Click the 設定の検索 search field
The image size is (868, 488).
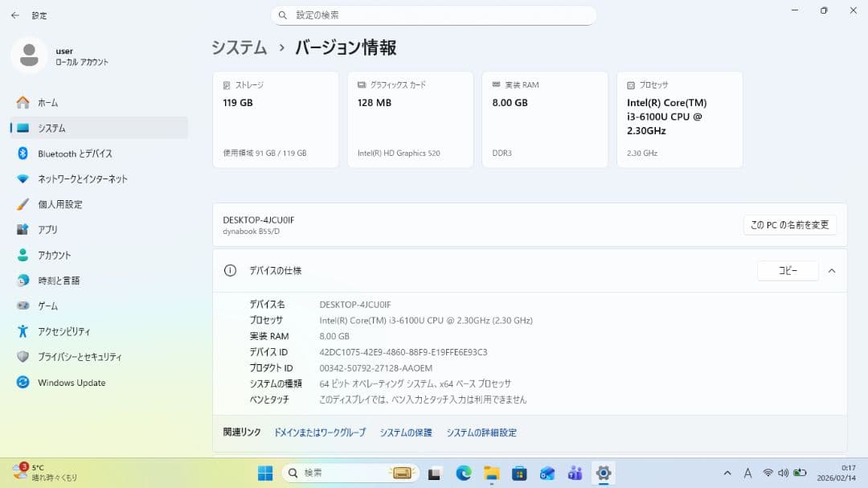coord(434,15)
